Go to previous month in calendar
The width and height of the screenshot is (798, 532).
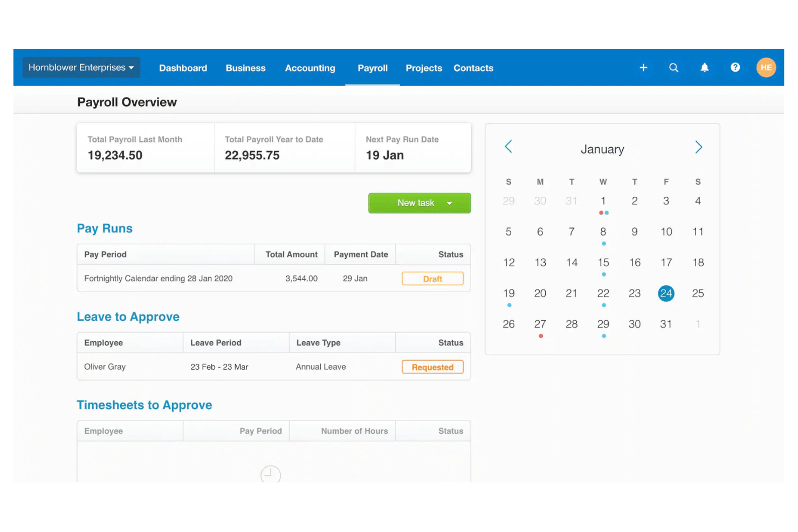[x=508, y=147]
